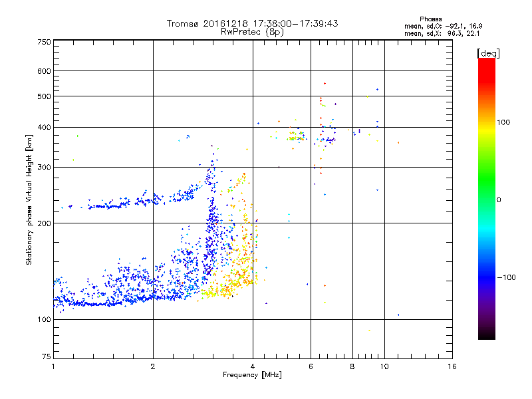The image size is (532, 399).
Task: Click the 750 tick label on the height axis
Action: tap(44, 42)
